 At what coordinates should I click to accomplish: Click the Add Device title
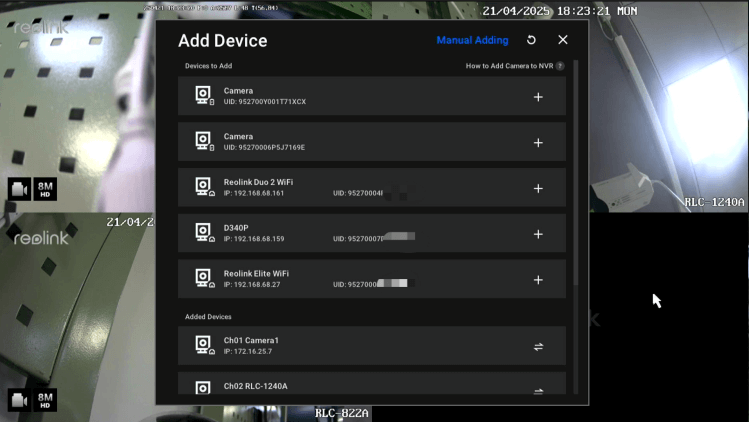pyautogui.click(x=223, y=41)
